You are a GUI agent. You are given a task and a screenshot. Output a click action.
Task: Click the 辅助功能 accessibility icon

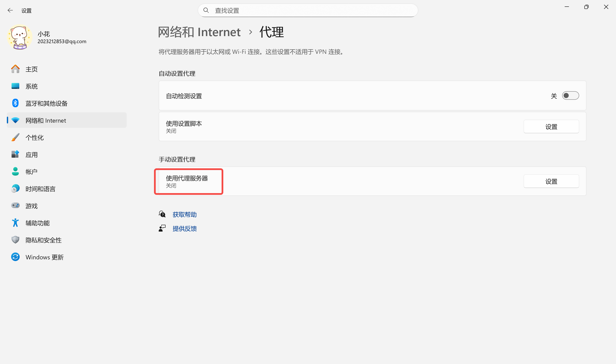pyautogui.click(x=15, y=223)
